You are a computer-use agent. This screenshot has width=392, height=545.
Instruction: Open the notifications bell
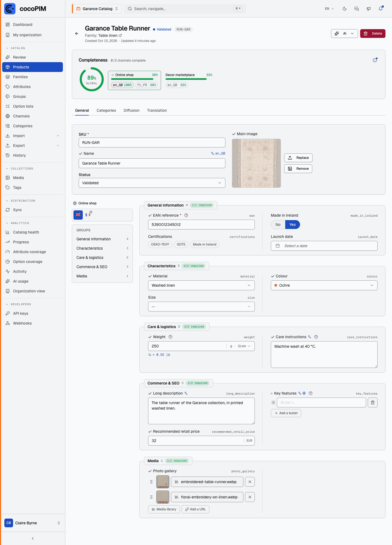pos(381,9)
